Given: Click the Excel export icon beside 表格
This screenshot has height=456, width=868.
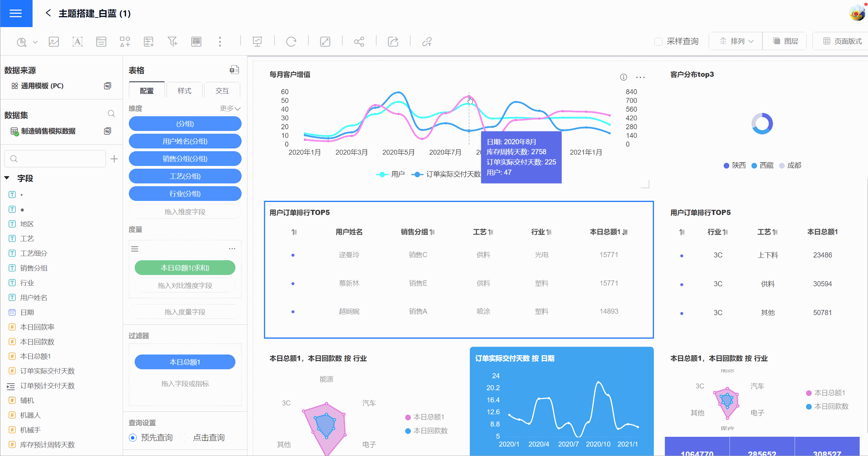Looking at the screenshot, I should pos(234,70).
